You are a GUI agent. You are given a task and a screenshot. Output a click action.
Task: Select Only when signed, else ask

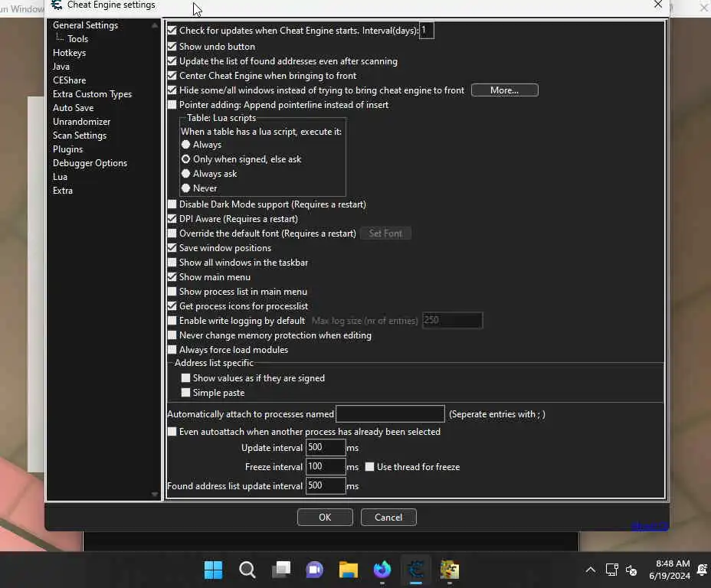tap(185, 159)
